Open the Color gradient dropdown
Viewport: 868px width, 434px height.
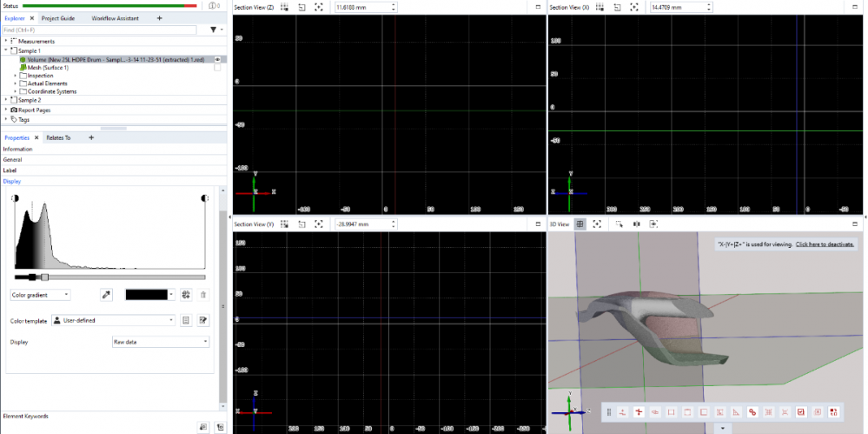(41, 295)
